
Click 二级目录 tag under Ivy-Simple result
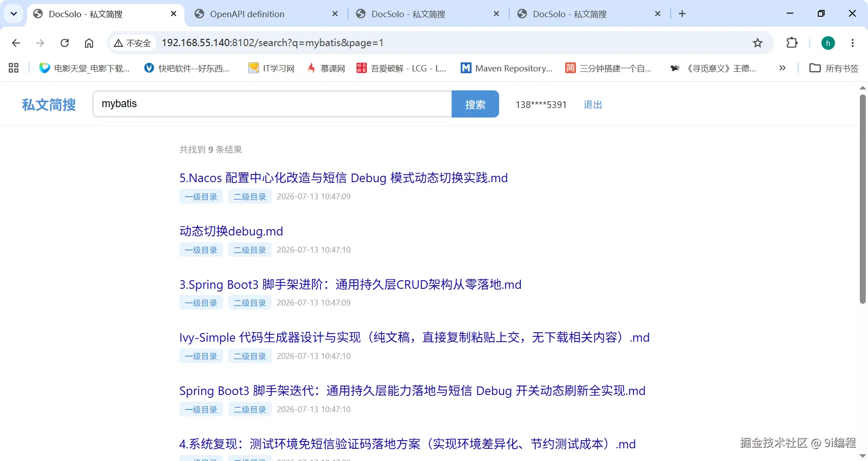pyautogui.click(x=250, y=356)
